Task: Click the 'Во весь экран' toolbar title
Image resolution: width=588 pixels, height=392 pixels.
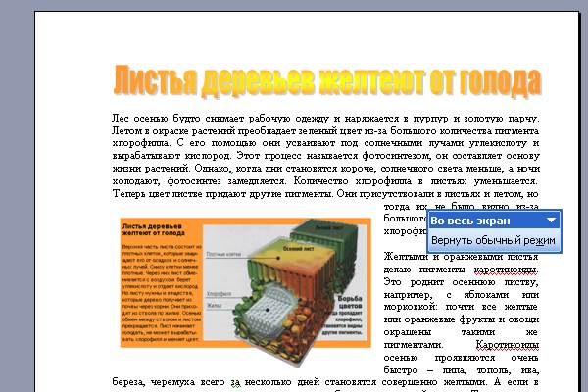Action: point(470,220)
